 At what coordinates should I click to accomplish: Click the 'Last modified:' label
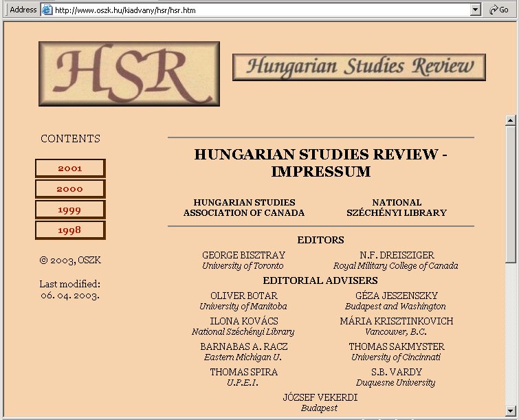pos(70,284)
